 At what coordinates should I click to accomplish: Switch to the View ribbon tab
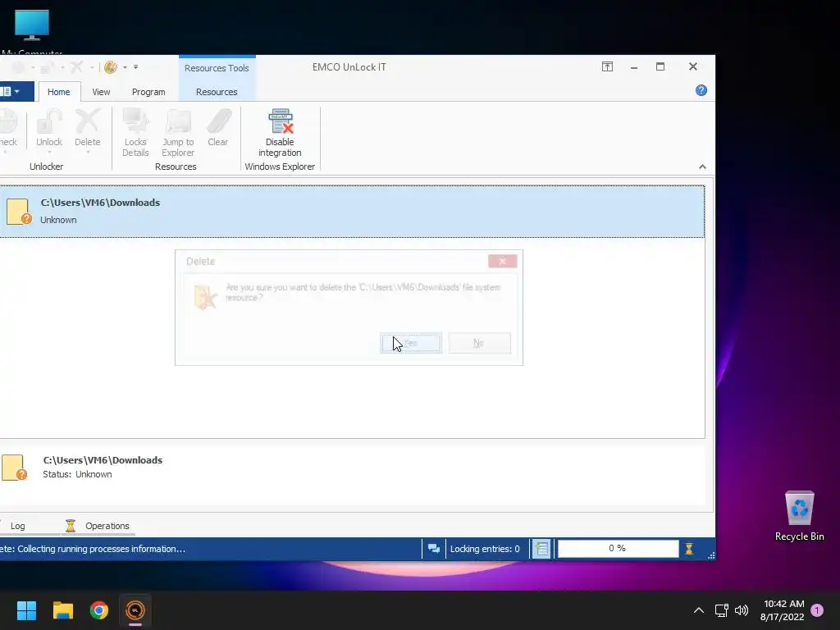pyautogui.click(x=101, y=92)
